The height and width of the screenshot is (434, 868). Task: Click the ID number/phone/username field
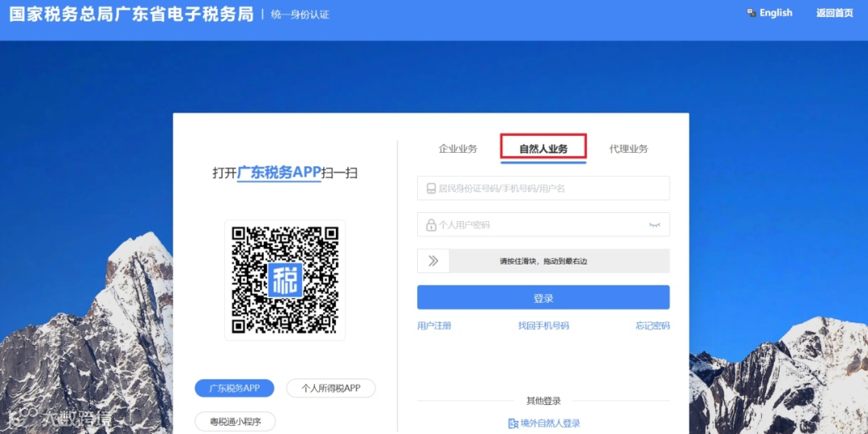[x=543, y=188]
